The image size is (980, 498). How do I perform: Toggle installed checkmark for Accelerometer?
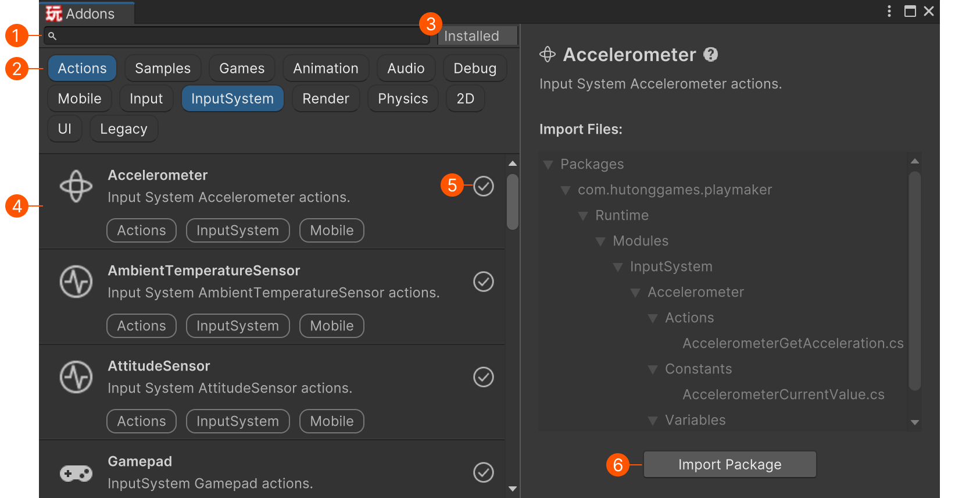[x=484, y=186]
